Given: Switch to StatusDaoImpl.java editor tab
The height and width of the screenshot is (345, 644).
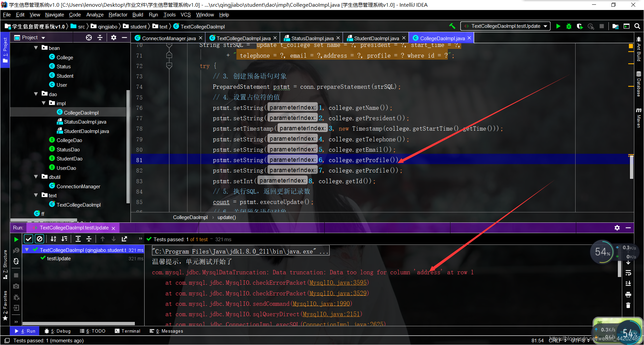Looking at the screenshot, I should [312, 38].
